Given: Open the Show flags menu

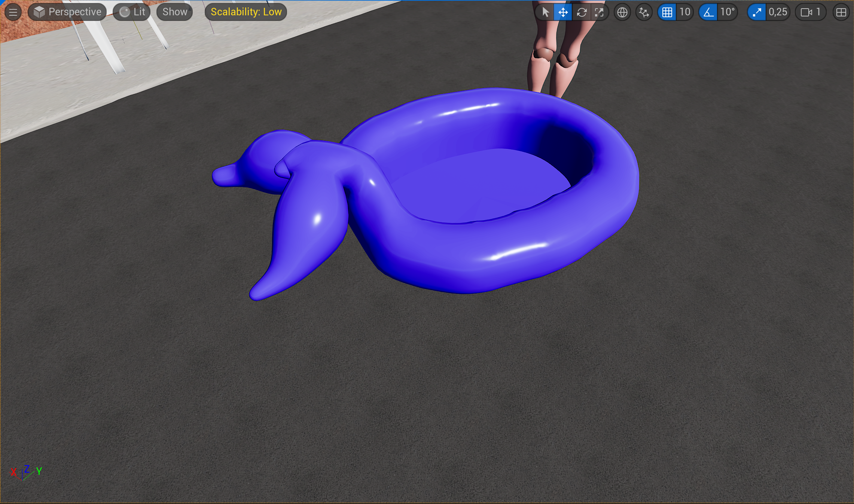Looking at the screenshot, I should pos(175,12).
